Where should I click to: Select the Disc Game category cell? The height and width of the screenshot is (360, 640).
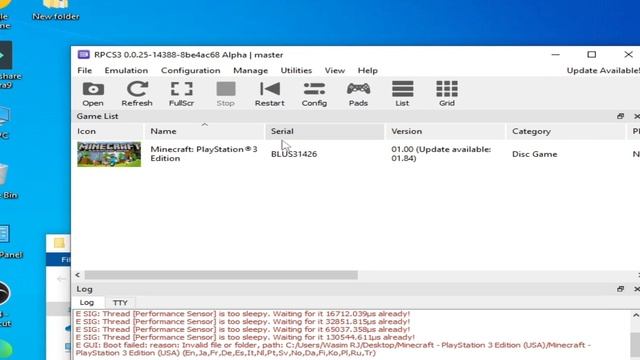[x=535, y=154]
